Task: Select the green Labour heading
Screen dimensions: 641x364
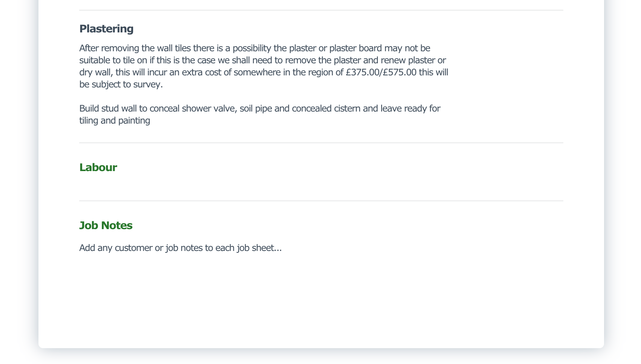Action: 98,167
